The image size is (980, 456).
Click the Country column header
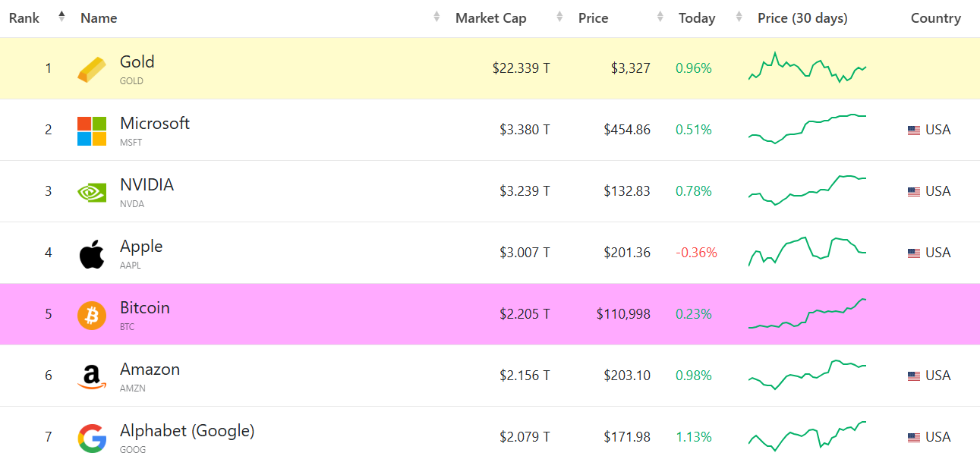[936, 18]
